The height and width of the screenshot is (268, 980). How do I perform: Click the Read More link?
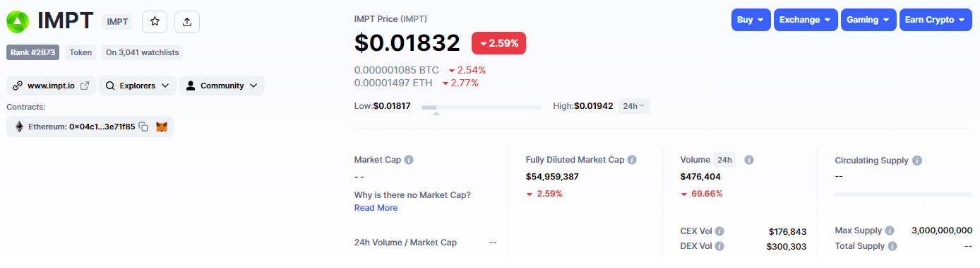point(376,208)
